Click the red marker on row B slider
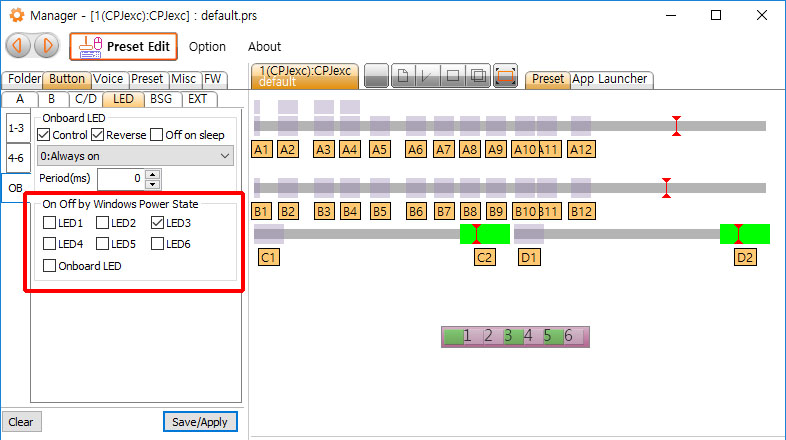Screen dimensions: 786x440 (x=666, y=188)
